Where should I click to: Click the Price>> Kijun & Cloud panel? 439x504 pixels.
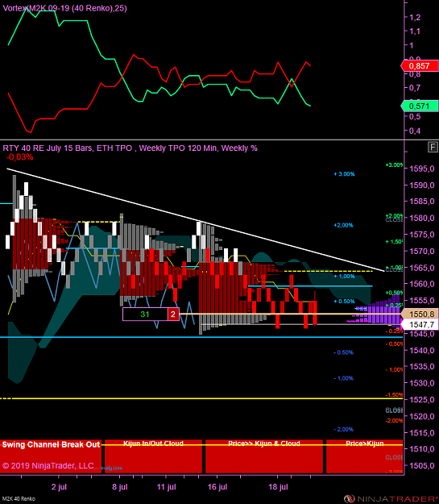click(264, 456)
